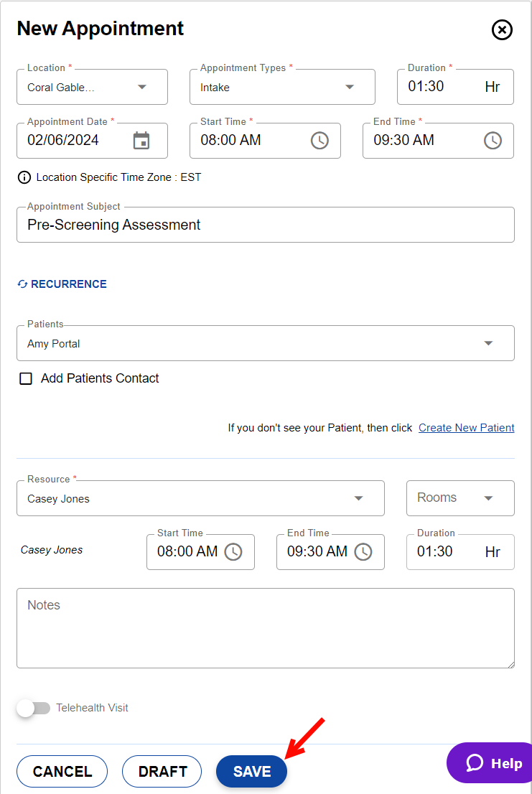
Task: Expand the Location dropdown
Action: tap(142, 88)
